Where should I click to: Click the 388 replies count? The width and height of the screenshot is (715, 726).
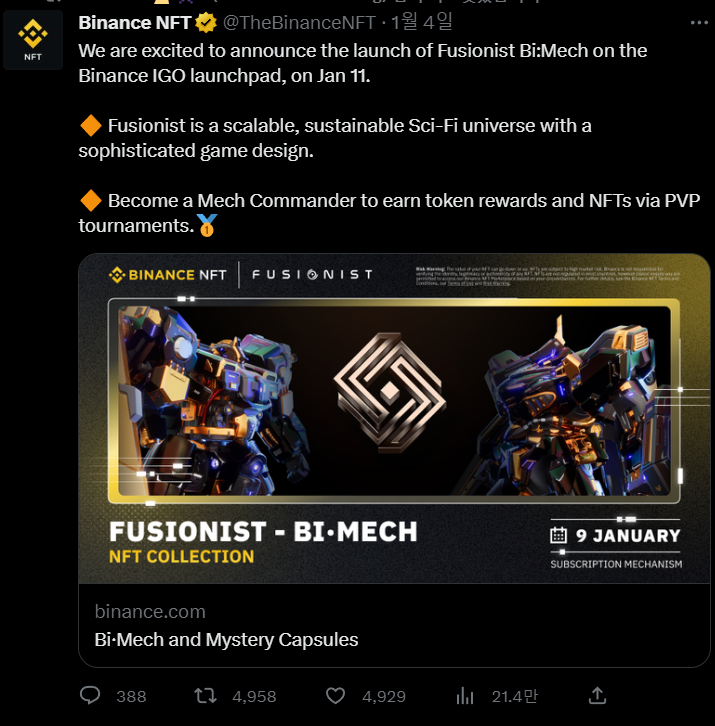(x=131, y=696)
